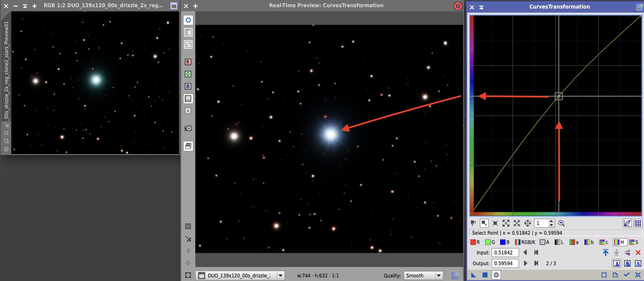The height and width of the screenshot is (281, 644).
Task: Jump to last curve point
Action: tap(536, 263)
